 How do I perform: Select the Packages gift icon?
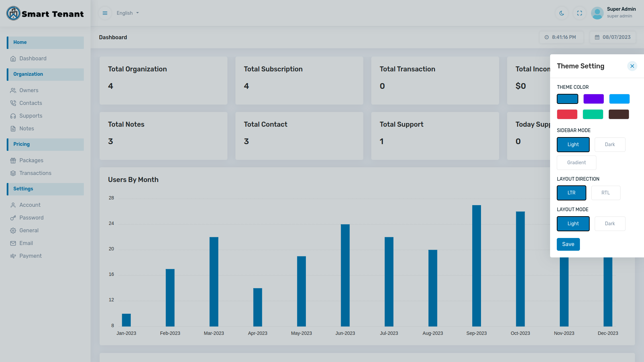click(x=13, y=160)
